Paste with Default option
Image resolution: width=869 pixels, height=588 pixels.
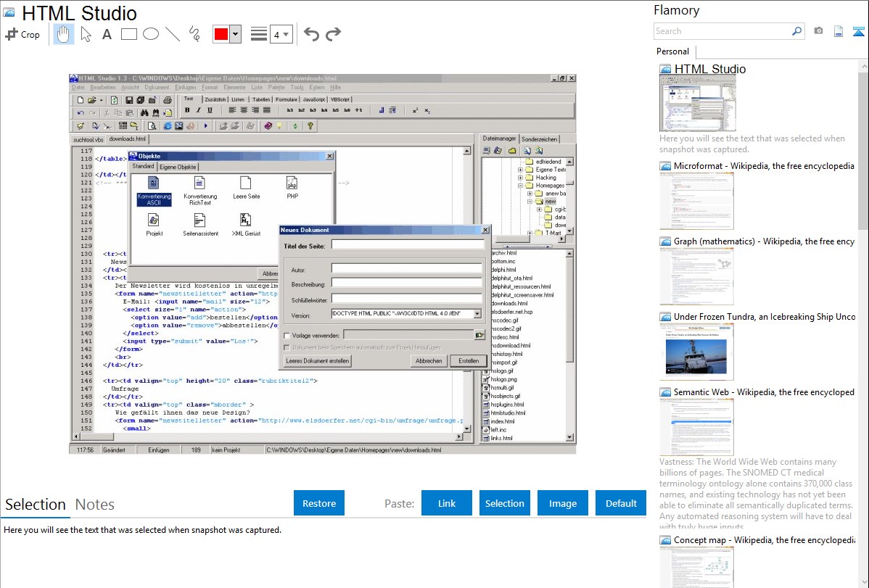[621, 503]
